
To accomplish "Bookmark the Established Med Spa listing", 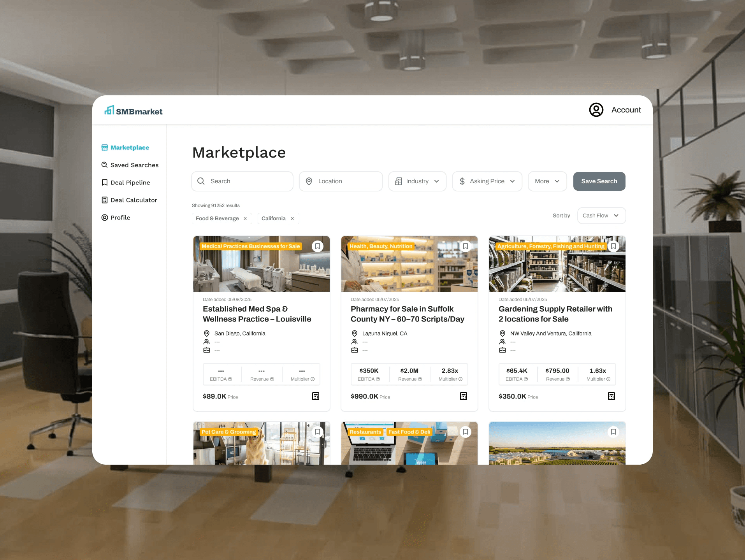I will 318,246.
